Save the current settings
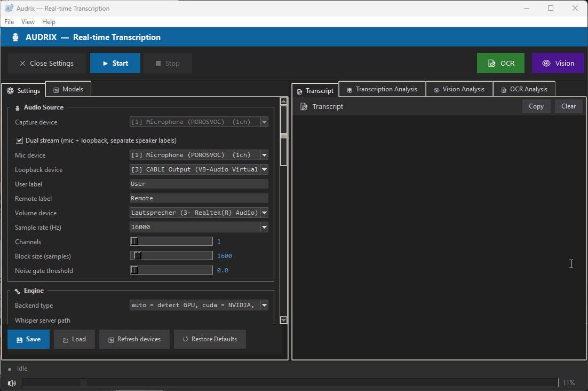Viewport: 588px width, 391px height. (28, 339)
